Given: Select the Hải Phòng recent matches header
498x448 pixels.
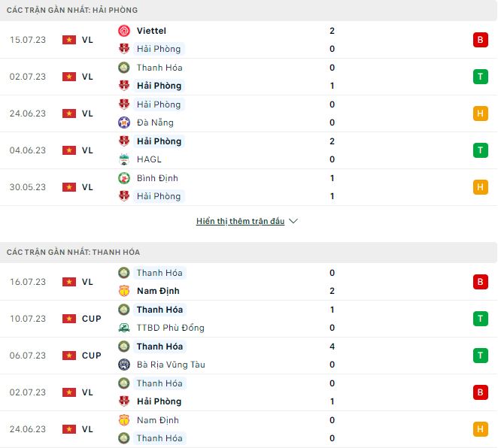Looking at the screenshot, I should pos(72,10).
